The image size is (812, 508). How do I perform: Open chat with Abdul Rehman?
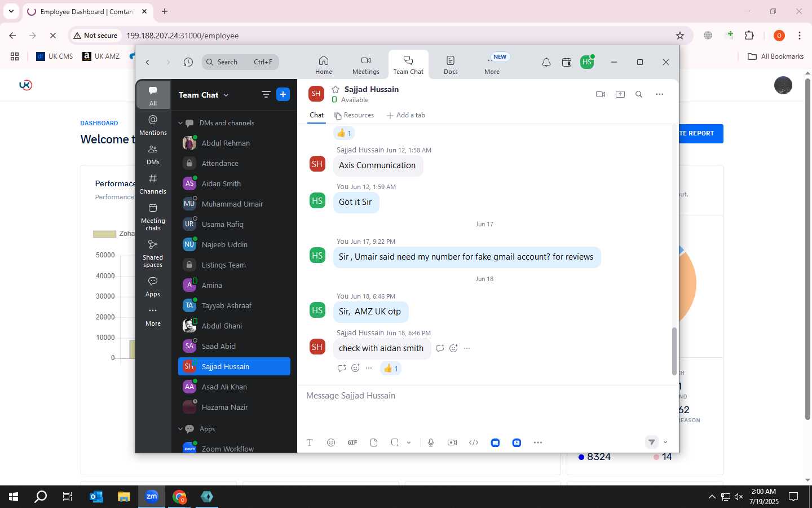click(234, 143)
